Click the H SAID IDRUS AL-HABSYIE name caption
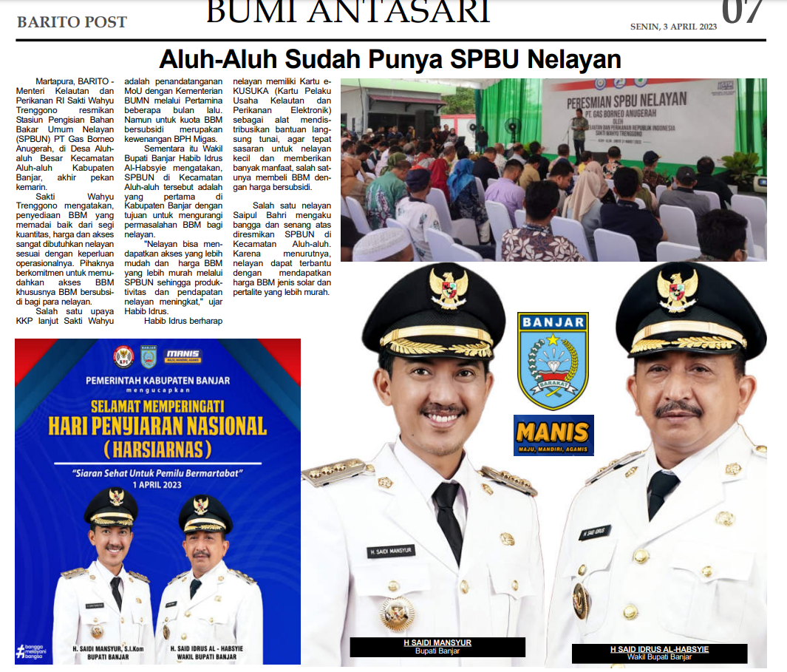787x672 pixels. click(659, 649)
